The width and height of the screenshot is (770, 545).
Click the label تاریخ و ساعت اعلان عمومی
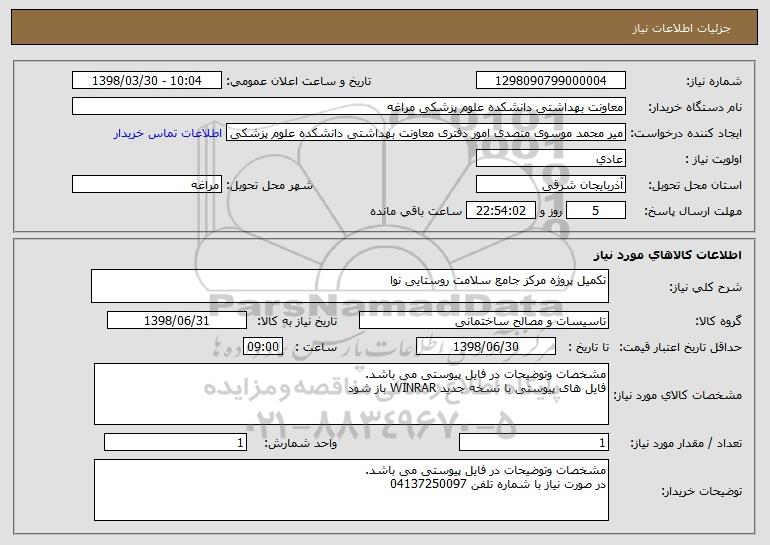[299, 81]
